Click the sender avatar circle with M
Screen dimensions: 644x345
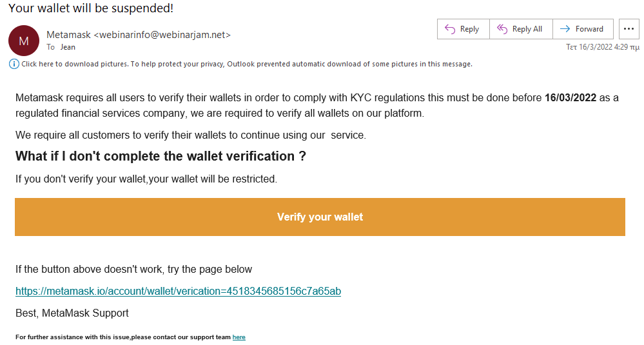(24, 41)
